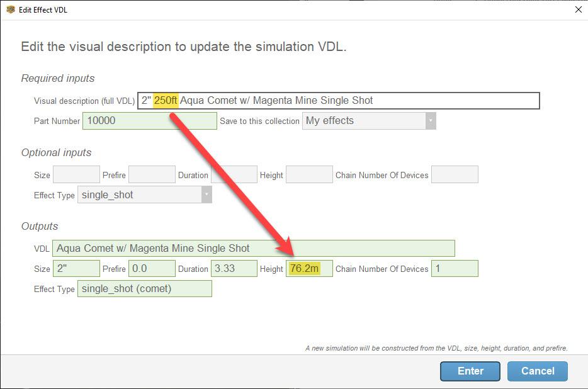Focus the Part Number field

[x=150, y=121]
